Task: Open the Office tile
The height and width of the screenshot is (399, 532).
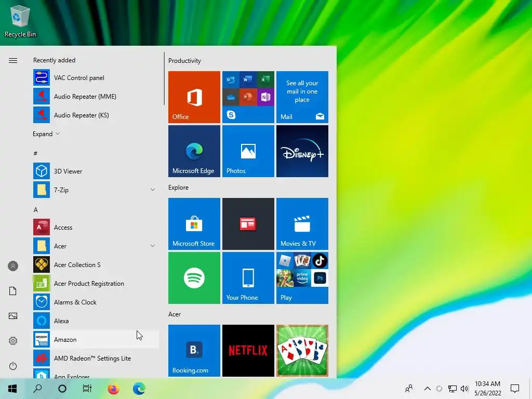Action: (x=194, y=97)
